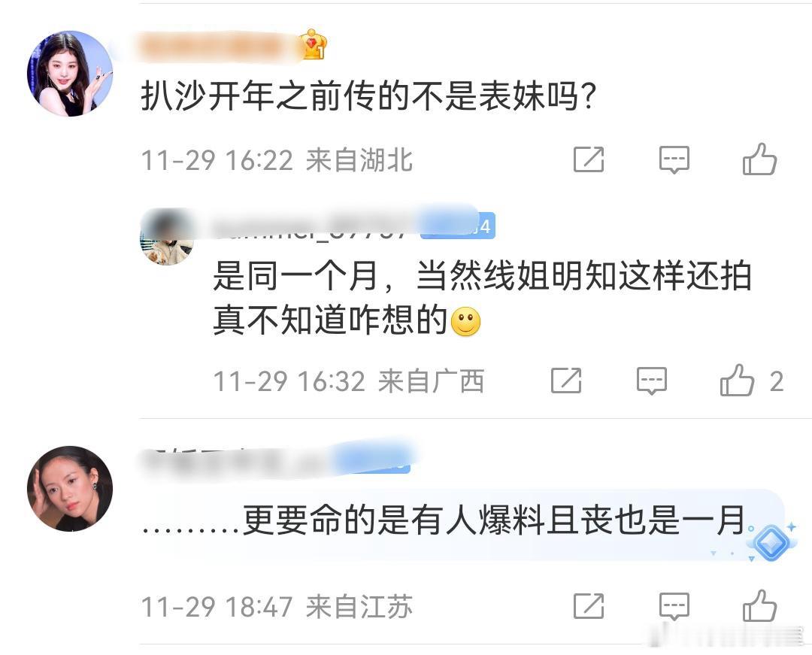
Task: Tap the blue diamond badge on comment bubble
Action: [x=771, y=542]
